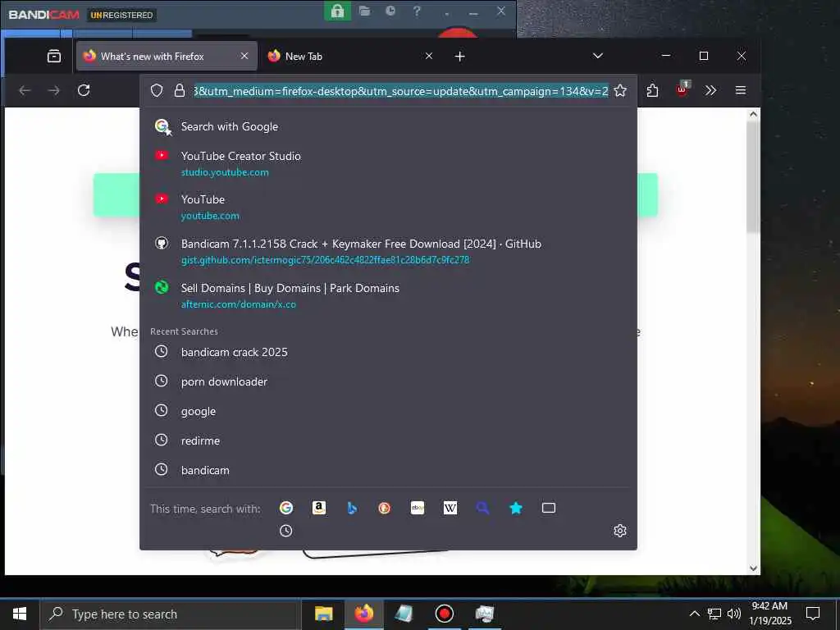Viewport: 840px width, 630px height.
Task: Show hidden system tray icons
Action: click(694, 614)
